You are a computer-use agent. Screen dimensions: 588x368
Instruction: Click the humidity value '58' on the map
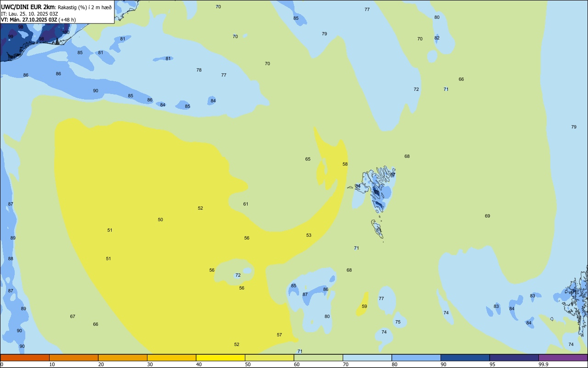coord(345,164)
